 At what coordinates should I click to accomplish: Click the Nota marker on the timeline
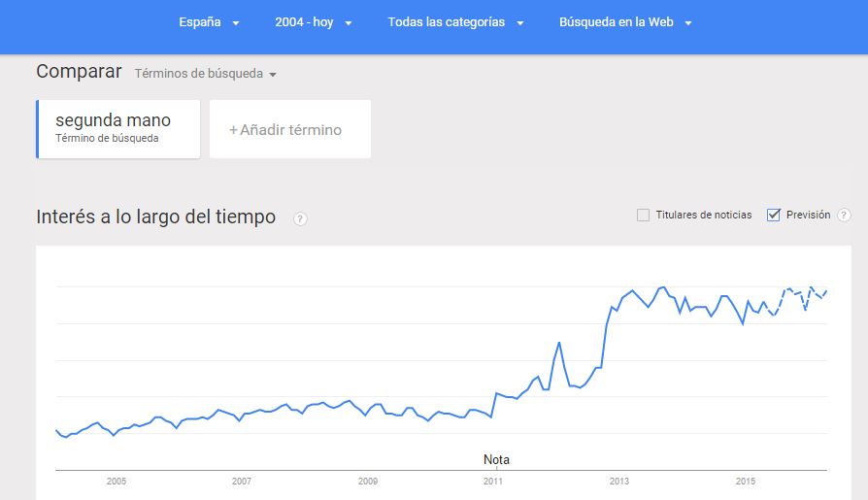496,459
